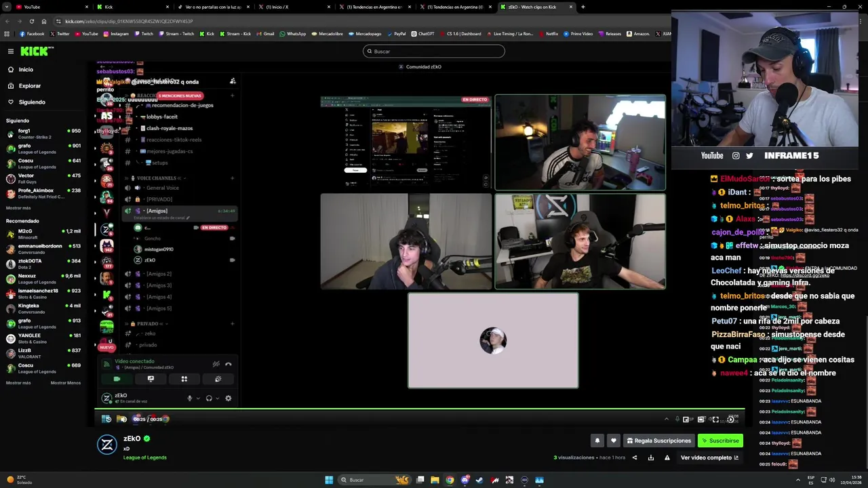Open File Explorer from taskbar
This screenshot has width=868, height=488.
point(435,480)
